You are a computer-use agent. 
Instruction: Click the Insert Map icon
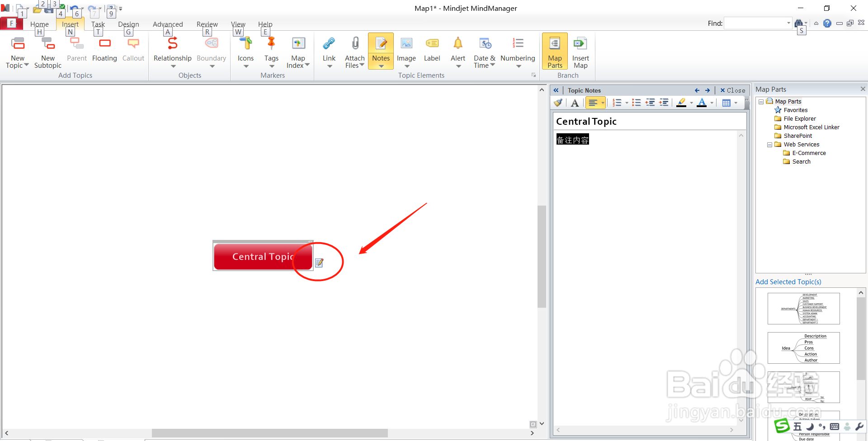click(x=580, y=43)
